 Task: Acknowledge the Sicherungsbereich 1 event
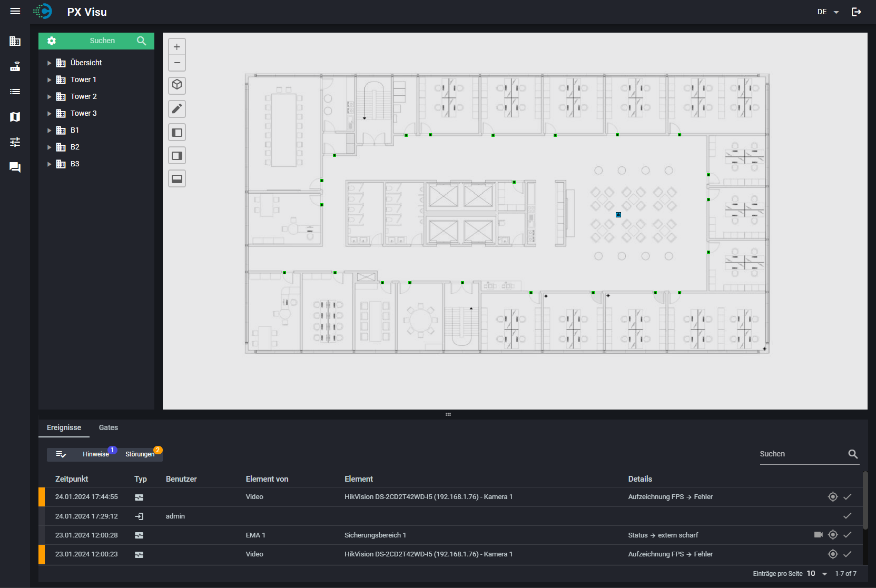point(848,535)
